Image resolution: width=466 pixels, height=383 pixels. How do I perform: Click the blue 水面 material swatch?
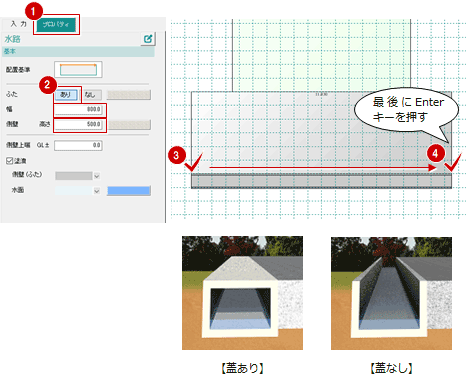[x=129, y=191]
